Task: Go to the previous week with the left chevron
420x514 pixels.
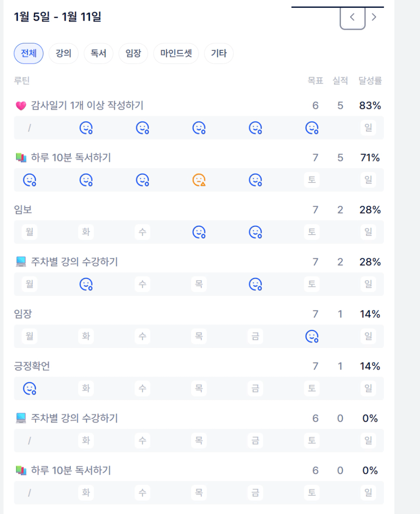Action: 352,17
